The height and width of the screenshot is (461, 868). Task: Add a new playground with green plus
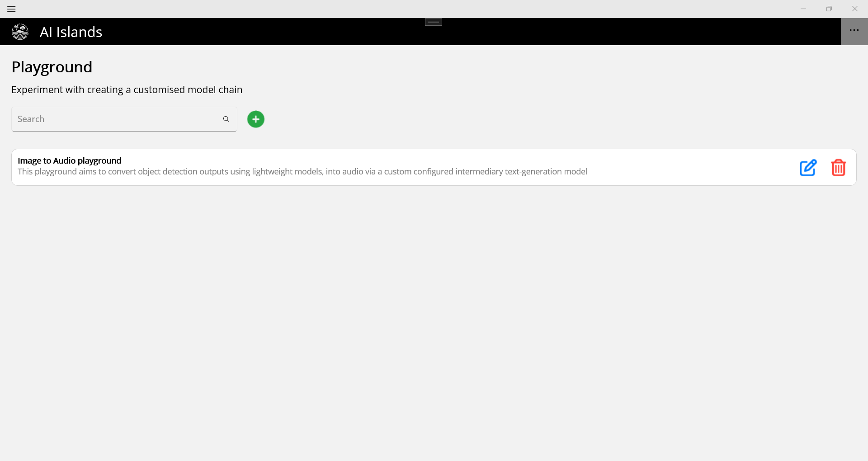click(256, 119)
